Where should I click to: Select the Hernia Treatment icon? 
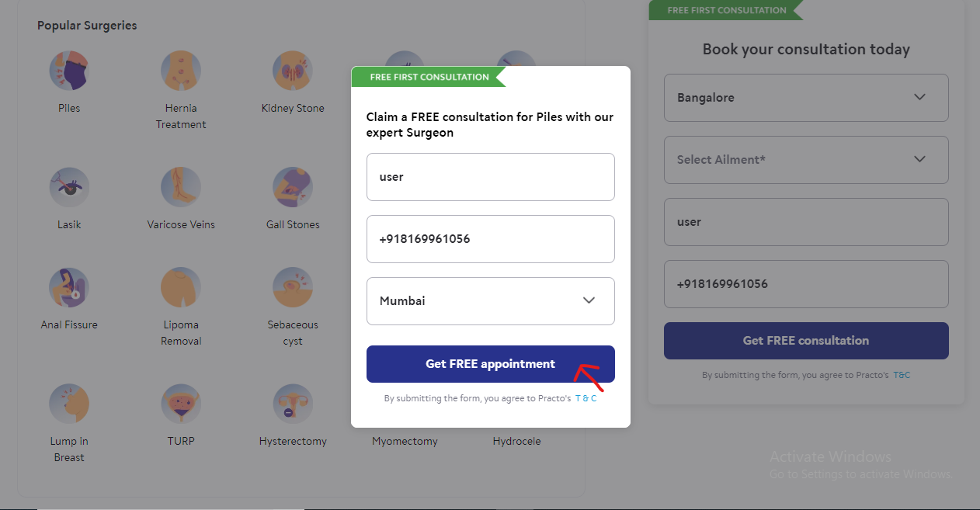coord(181,71)
